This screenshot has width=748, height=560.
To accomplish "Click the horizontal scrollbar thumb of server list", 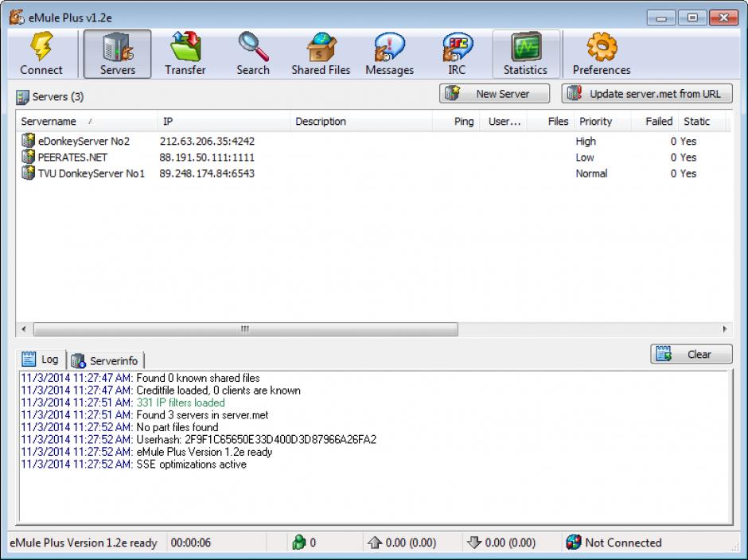I will [x=246, y=329].
